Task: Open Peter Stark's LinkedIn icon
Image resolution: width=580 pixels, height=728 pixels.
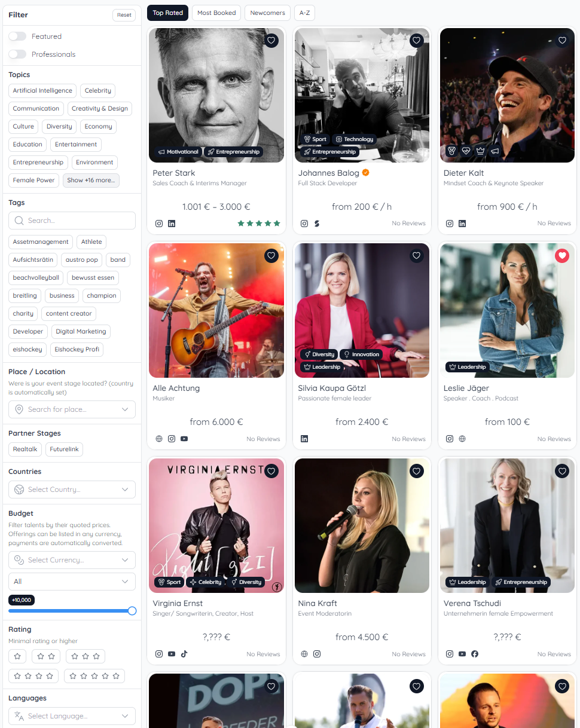Action: (x=172, y=224)
